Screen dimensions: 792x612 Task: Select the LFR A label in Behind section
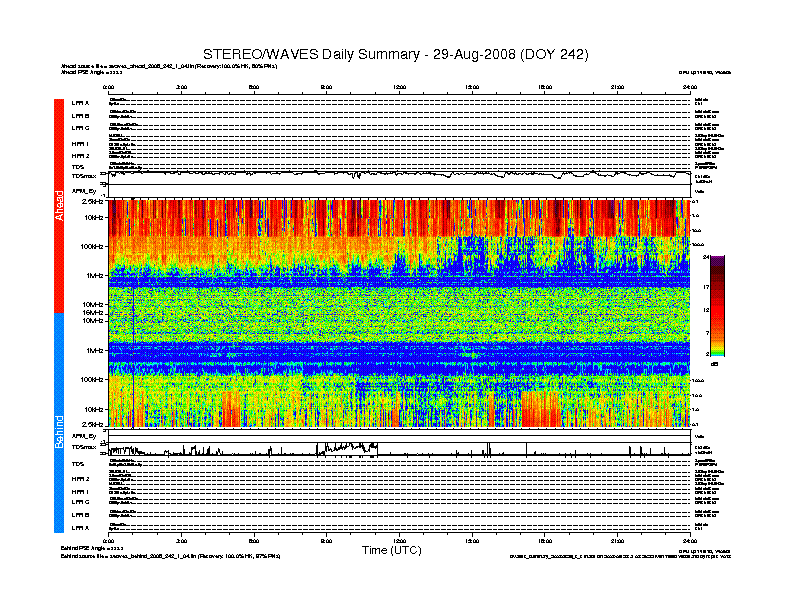point(80,528)
